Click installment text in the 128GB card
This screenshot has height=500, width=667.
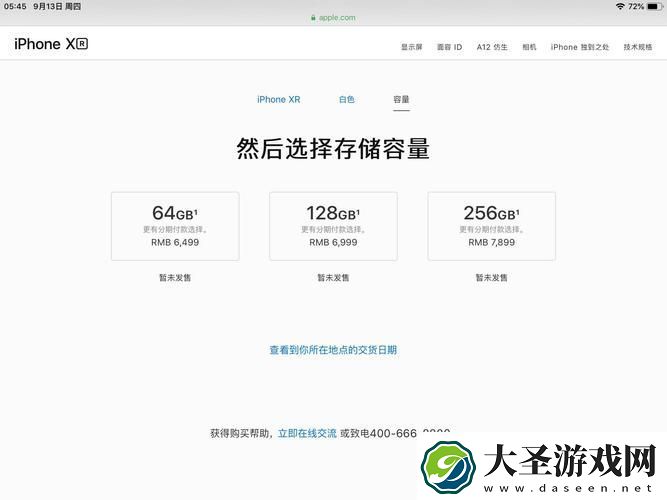(x=334, y=230)
